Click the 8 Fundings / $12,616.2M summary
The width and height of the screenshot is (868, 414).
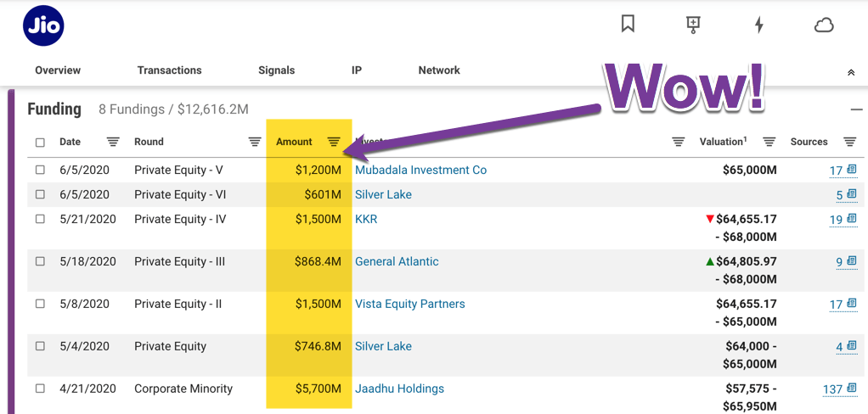173,109
